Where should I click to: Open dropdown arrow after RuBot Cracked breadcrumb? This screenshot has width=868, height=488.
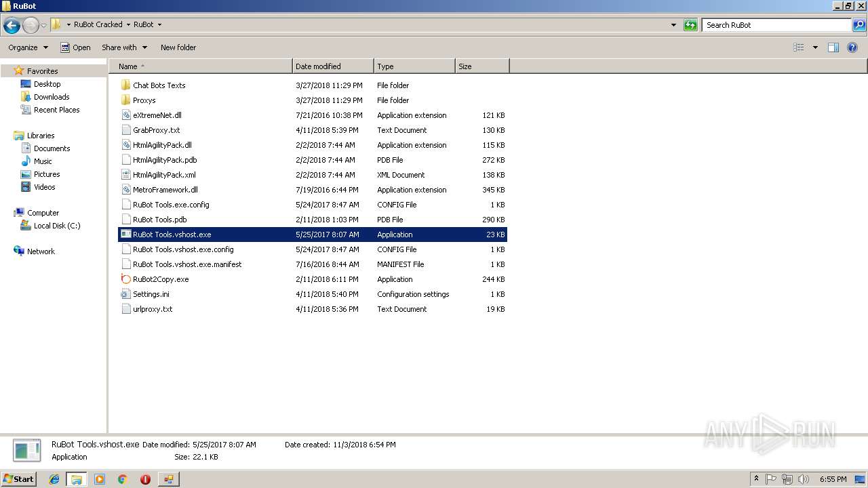coord(127,24)
